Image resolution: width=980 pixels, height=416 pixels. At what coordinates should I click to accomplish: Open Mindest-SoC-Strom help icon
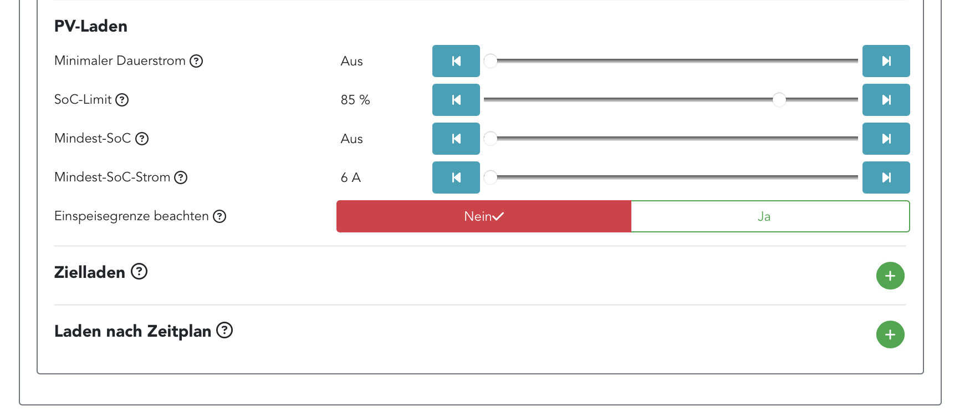coord(181,177)
